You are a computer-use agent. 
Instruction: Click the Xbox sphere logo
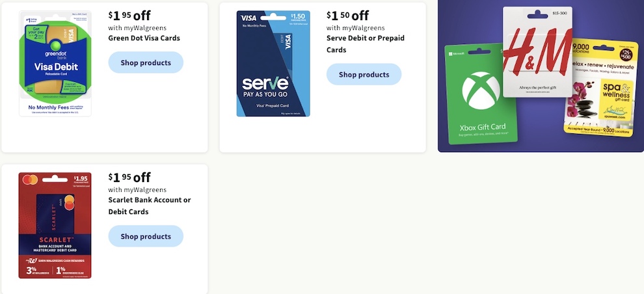coord(481,91)
